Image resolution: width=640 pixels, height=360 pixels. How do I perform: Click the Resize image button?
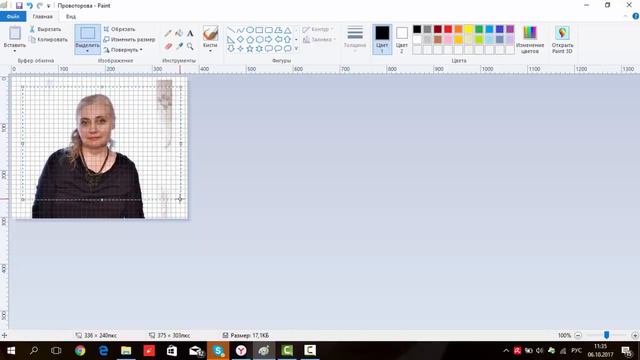[x=129, y=40]
